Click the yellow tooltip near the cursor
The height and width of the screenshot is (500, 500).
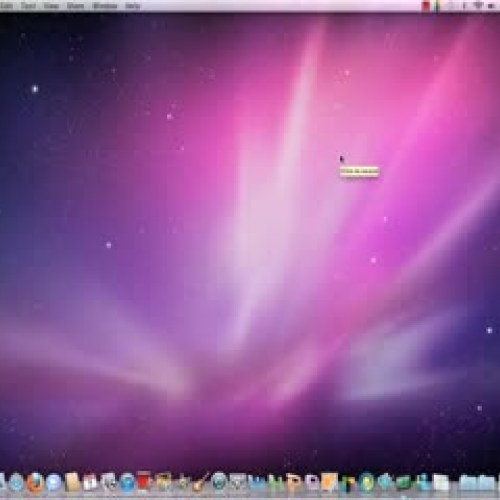pos(359,171)
